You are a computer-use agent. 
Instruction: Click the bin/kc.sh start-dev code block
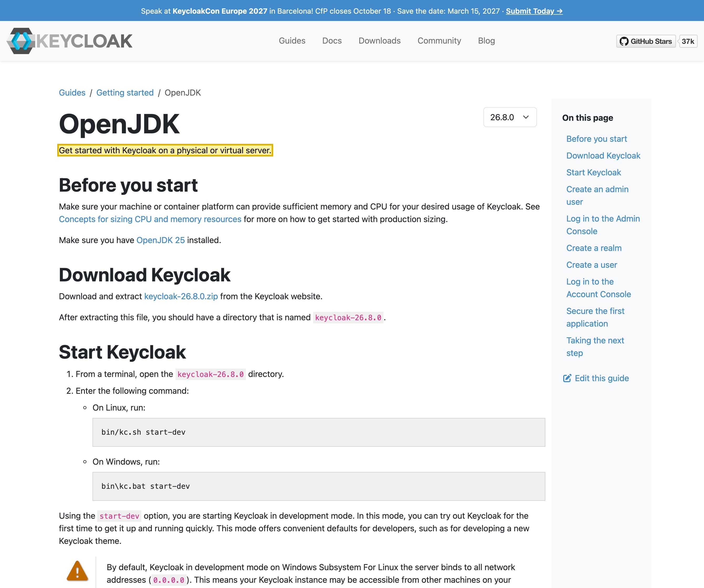(318, 432)
